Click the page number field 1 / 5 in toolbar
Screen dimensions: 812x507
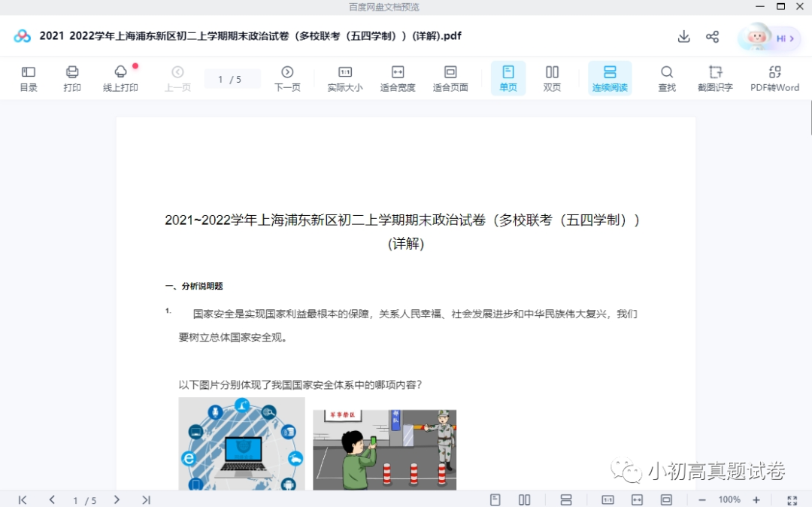[x=232, y=79]
